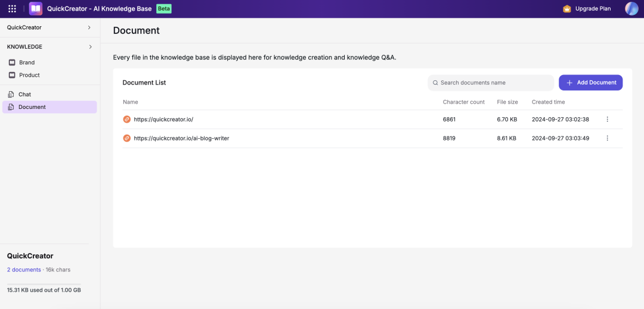Click the Created time column header

[549, 102]
